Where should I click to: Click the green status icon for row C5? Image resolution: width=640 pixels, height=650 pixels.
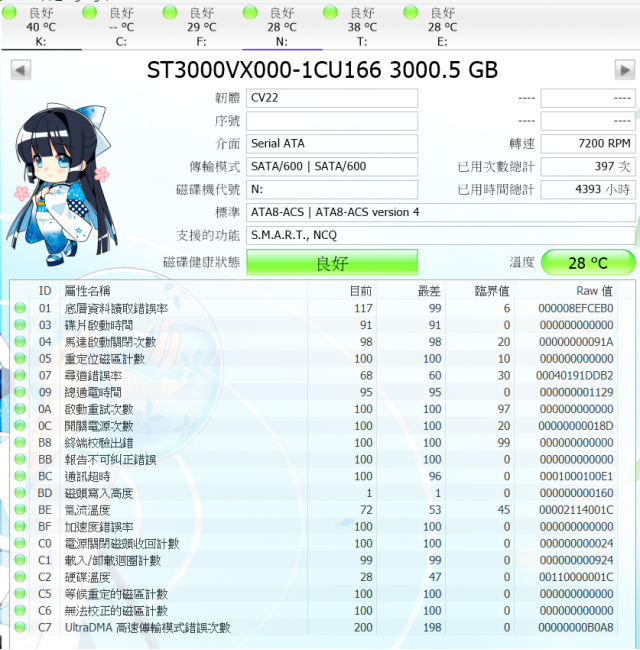20,594
